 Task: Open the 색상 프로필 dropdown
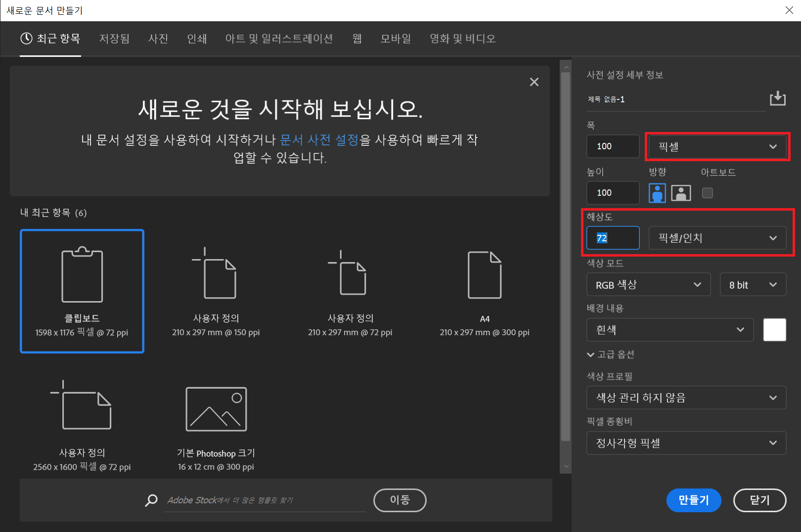(x=686, y=398)
